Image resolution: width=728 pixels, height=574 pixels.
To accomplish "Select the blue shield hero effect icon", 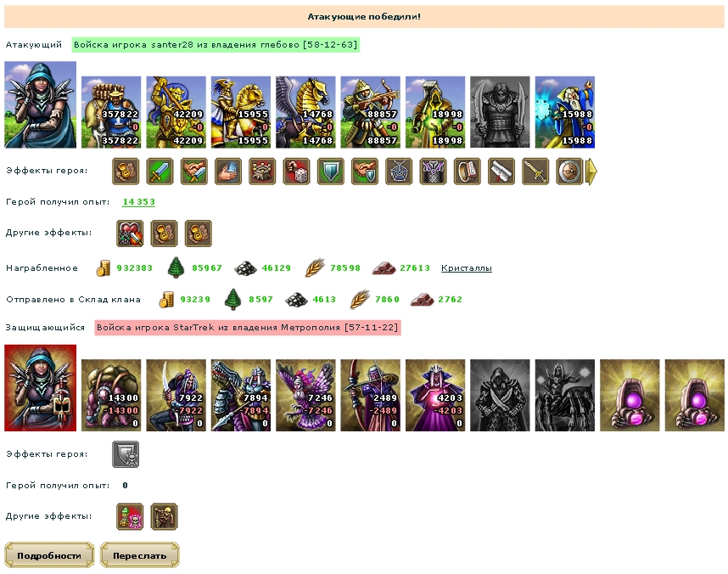I will pos(331,171).
